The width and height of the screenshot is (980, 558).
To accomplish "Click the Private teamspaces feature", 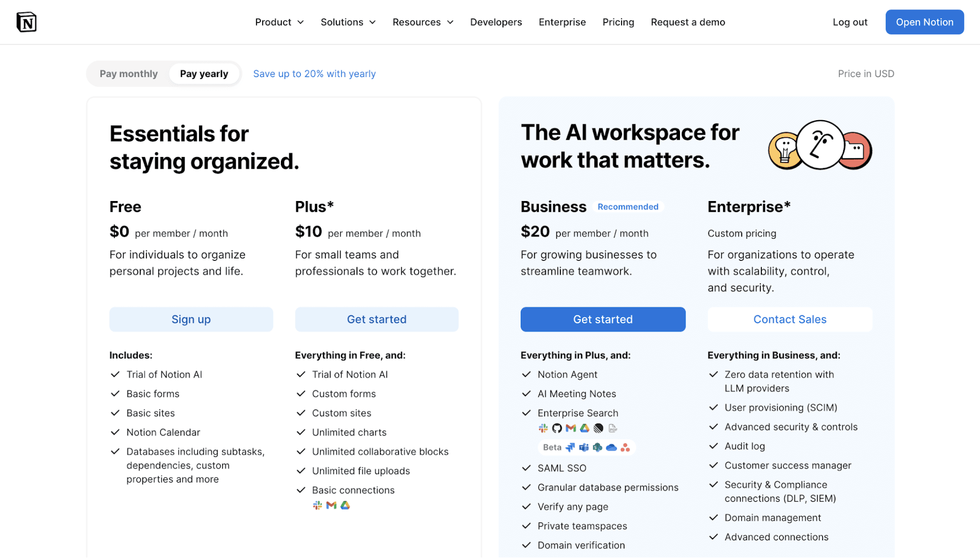I will pos(582,526).
